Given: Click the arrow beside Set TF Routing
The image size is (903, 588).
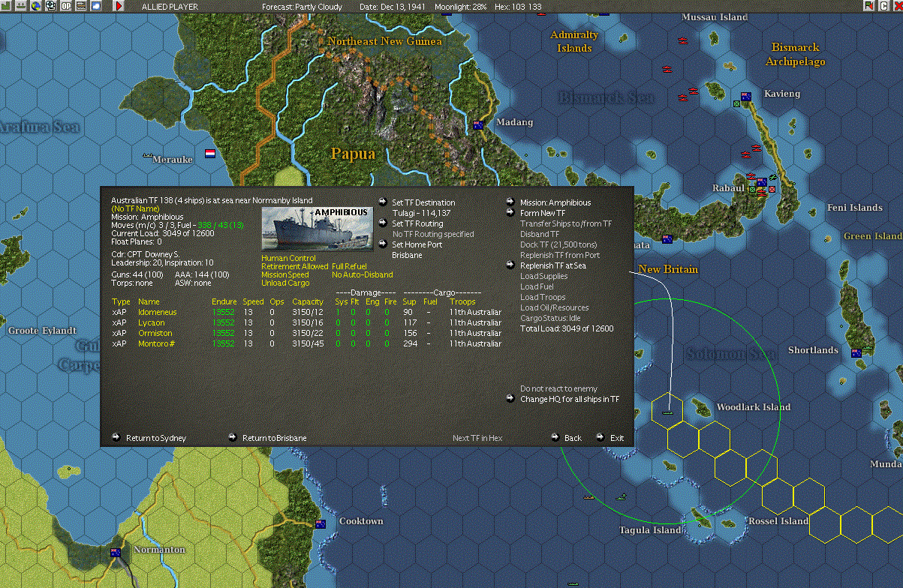Looking at the screenshot, I should [383, 223].
